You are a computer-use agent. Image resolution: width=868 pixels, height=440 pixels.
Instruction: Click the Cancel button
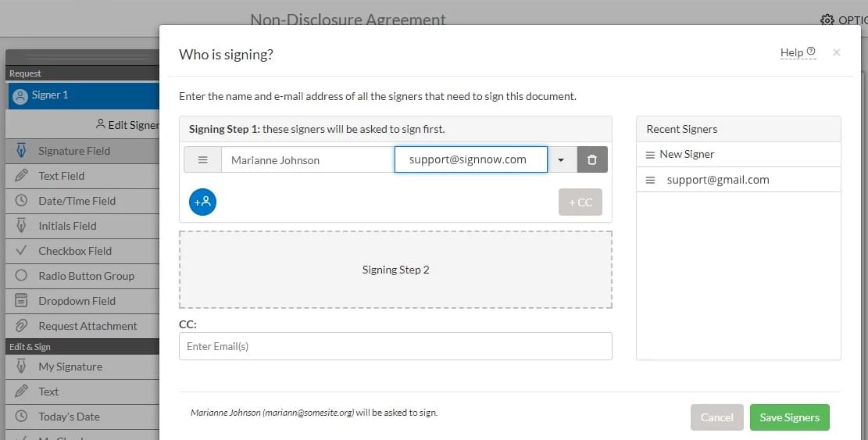click(716, 417)
